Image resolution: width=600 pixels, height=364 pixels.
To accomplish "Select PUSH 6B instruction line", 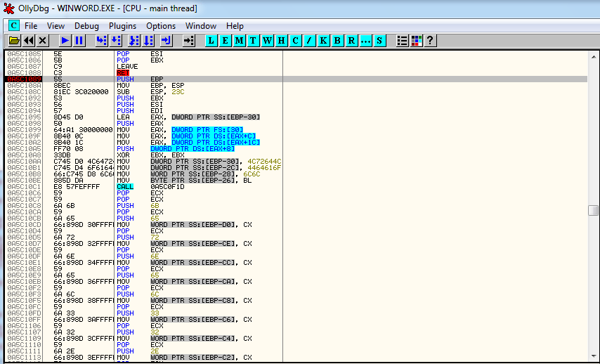I will (297, 205).
